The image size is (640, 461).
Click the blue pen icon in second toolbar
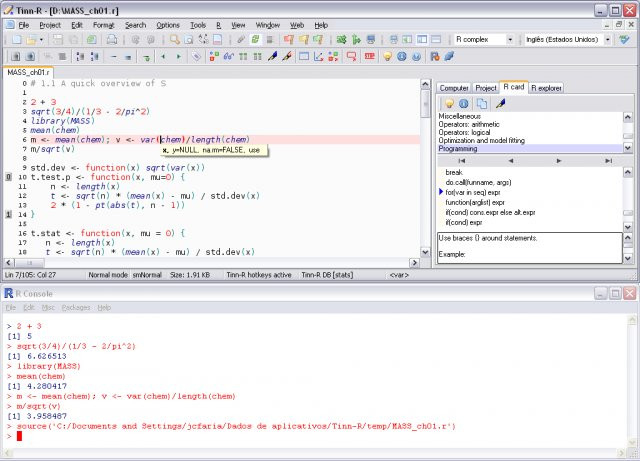pyautogui.click(x=272, y=57)
